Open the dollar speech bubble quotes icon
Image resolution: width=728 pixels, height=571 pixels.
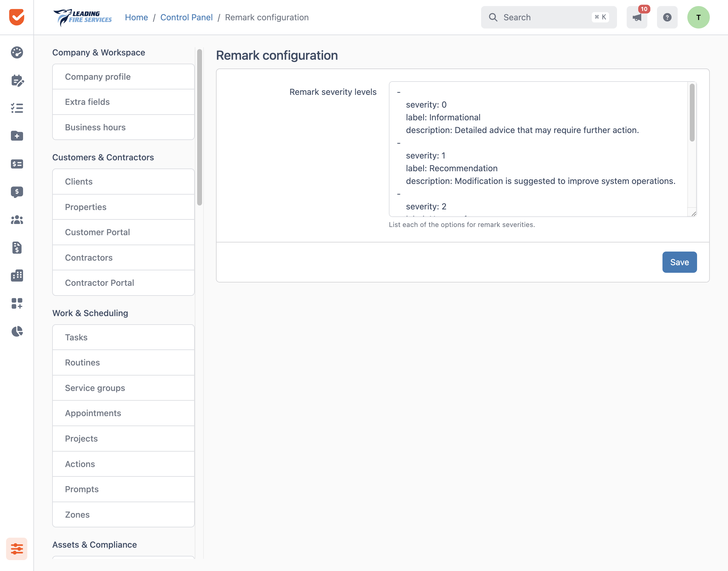[17, 192]
